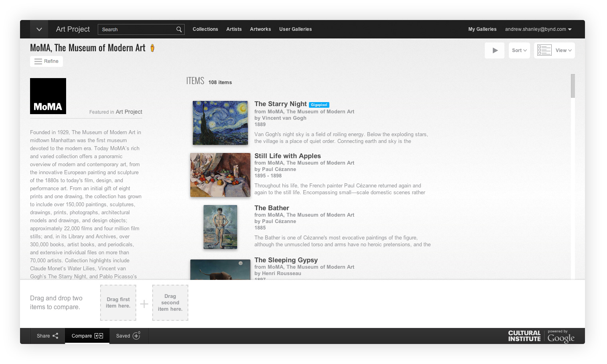Click 'from MoMA' under The Starry Night
This screenshot has width=607, height=364.
(x=305, y=112)
